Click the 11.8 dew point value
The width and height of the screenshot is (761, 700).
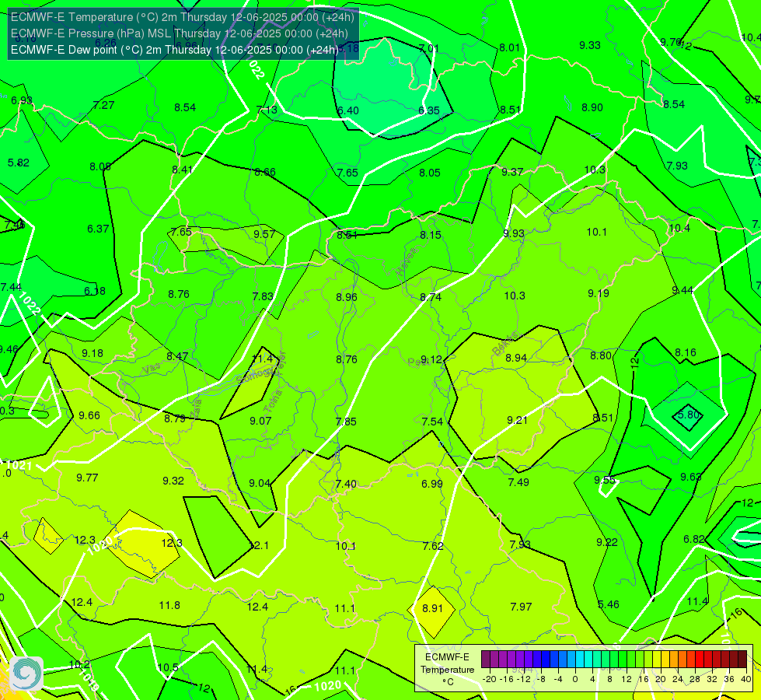[170, 605]
